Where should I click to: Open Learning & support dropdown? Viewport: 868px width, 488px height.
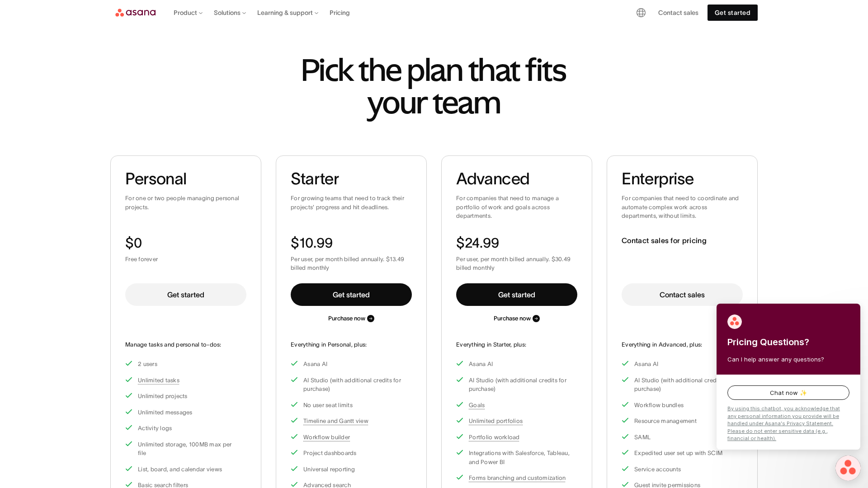288,13
